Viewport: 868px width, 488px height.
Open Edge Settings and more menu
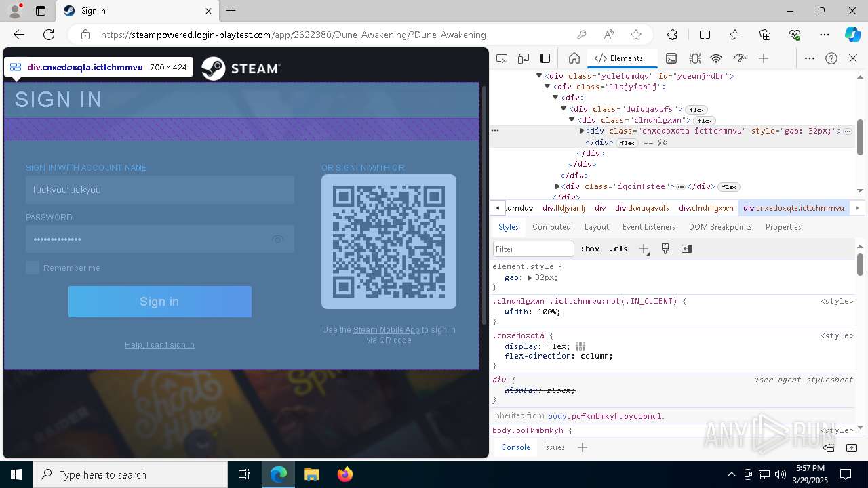[x=825, y=35]
